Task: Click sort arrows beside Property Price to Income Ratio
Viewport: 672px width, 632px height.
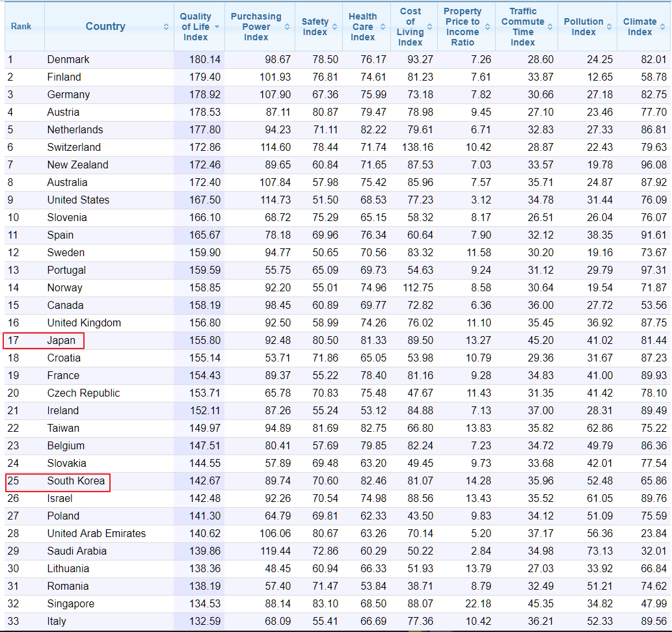Action: coord(487,27)
